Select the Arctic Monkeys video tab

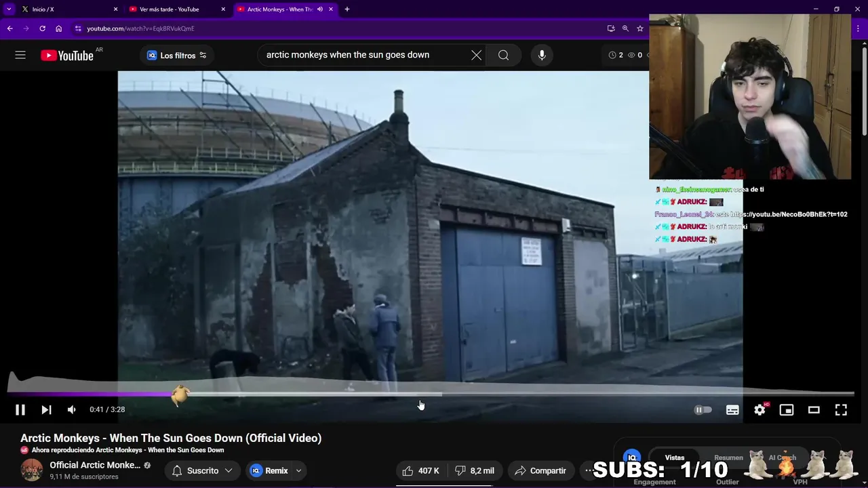(278, 9)
